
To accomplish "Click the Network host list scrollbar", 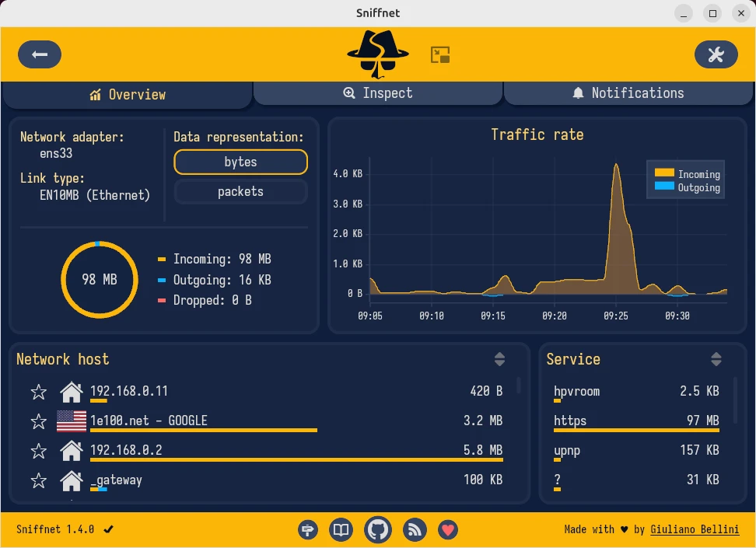I will tap(519, 385).
